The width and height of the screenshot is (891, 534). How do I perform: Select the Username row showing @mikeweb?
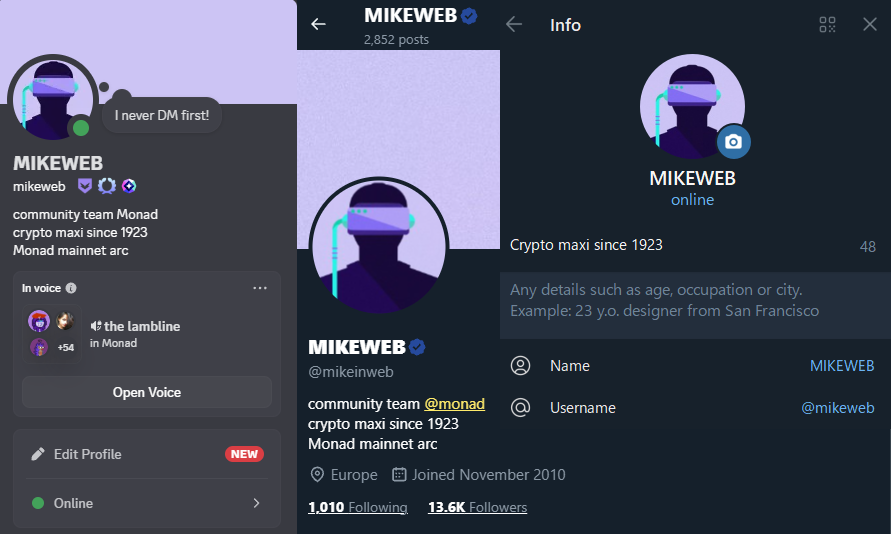693,408
